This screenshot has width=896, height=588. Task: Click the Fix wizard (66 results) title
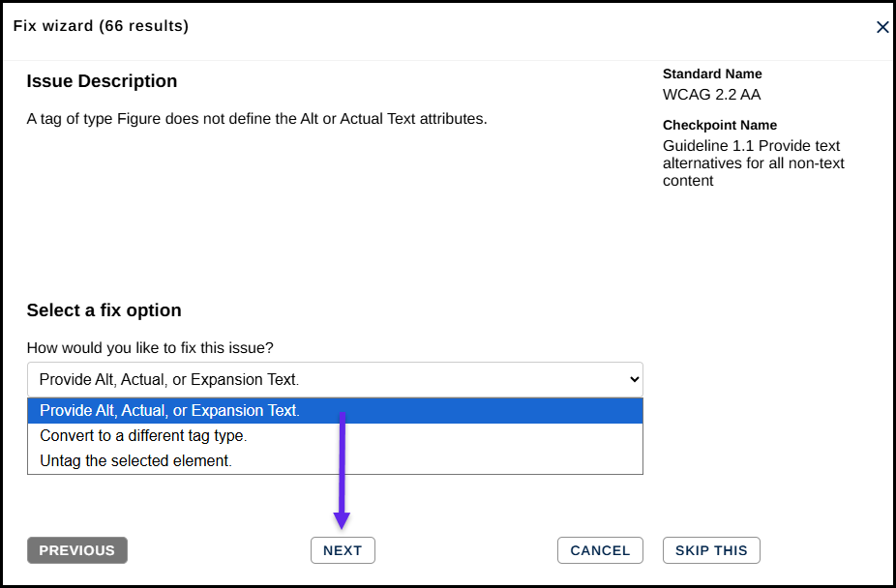point(101,26)
